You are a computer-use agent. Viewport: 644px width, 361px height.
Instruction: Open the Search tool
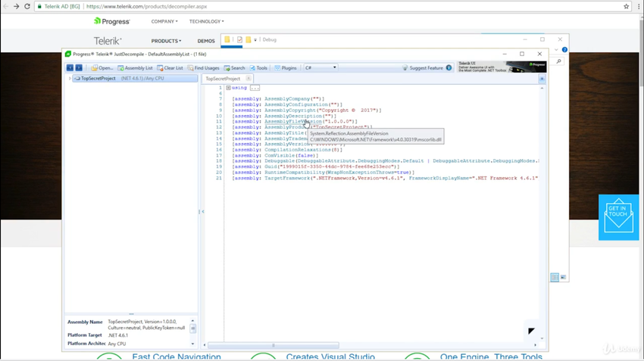click(235, 68)
